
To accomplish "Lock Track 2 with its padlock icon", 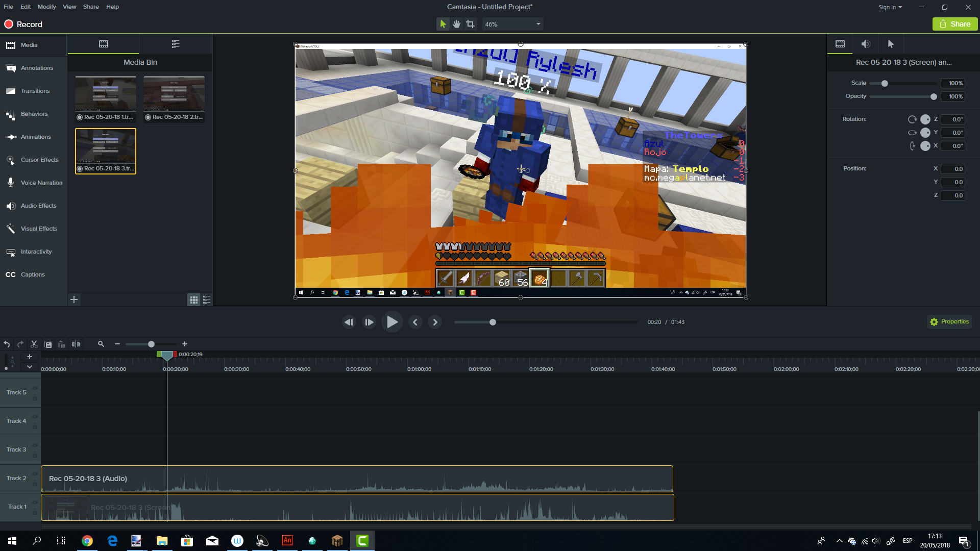I will click(x=35, y=484).
